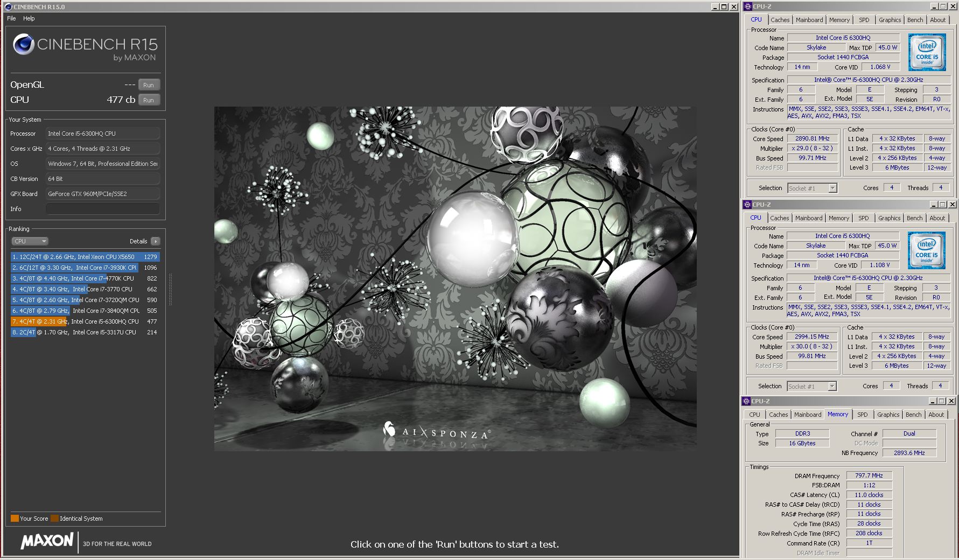The image size is (959, 560).
Task: Run the OpenGL benchmark test
Action: (x=149, y=85)
